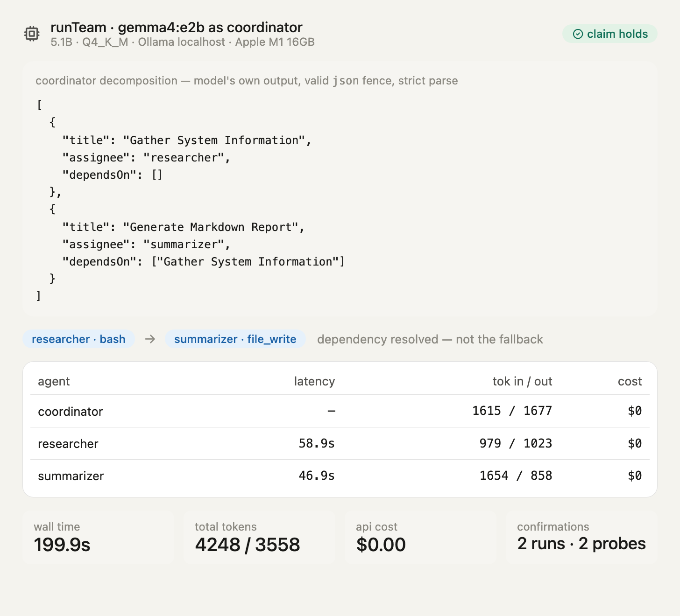680x616 pixels.
Task: Select the researcher · bash pill
Action: click(x=78, y=339)
